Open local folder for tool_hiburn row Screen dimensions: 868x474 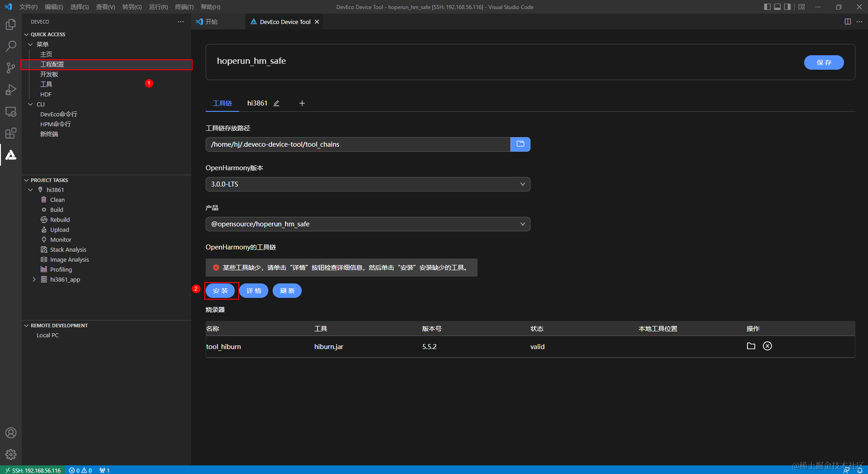751,346
